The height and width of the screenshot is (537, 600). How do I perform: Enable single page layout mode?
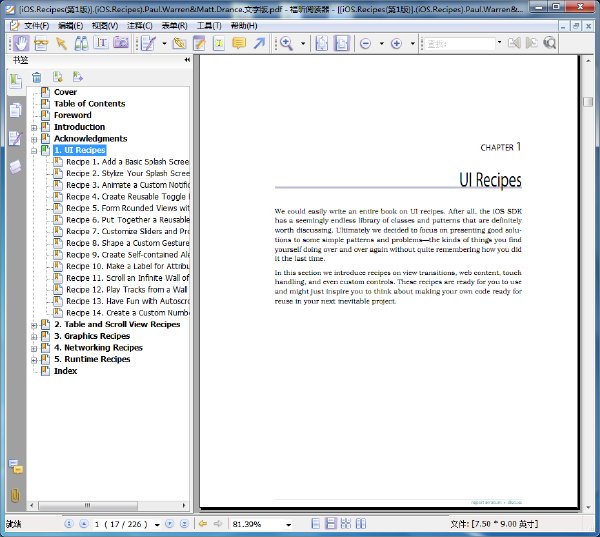(x=316, y=524)
